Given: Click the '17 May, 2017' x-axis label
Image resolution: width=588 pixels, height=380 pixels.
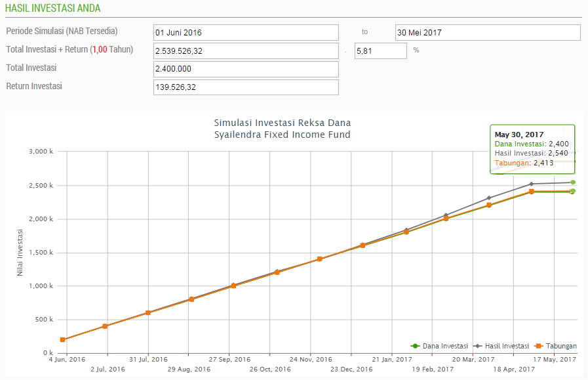Looking at the screenshot, I should pyautogui.click(x=555, y=360).
